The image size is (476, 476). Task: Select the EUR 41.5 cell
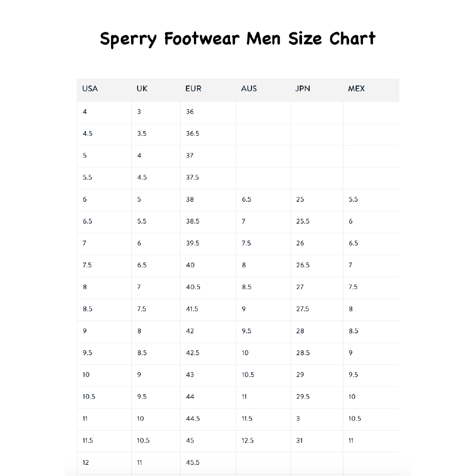tap(192, 309)
